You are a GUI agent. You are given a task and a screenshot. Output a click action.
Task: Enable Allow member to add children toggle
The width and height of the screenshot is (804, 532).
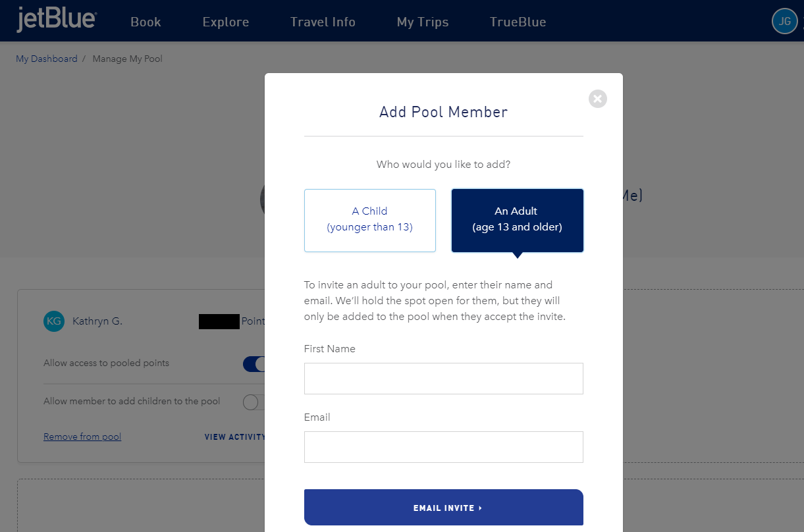click(254, 402)
